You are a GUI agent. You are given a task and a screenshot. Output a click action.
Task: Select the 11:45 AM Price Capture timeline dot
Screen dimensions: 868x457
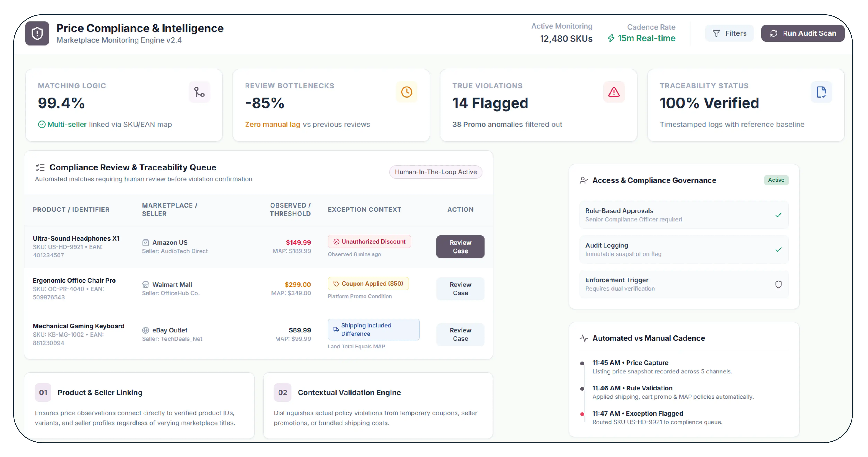[582, 363]
